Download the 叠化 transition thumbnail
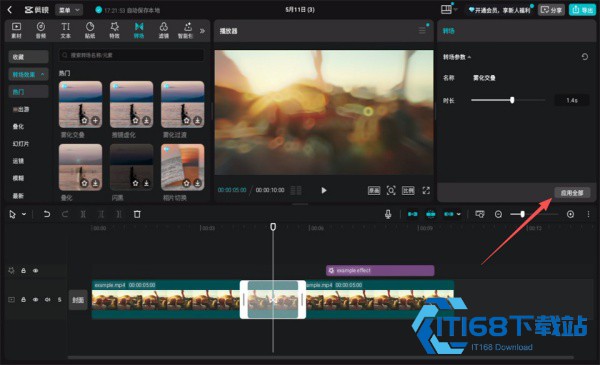Image resolution: width=600 pixels, height=365 pixels. [x=95, y=183]
